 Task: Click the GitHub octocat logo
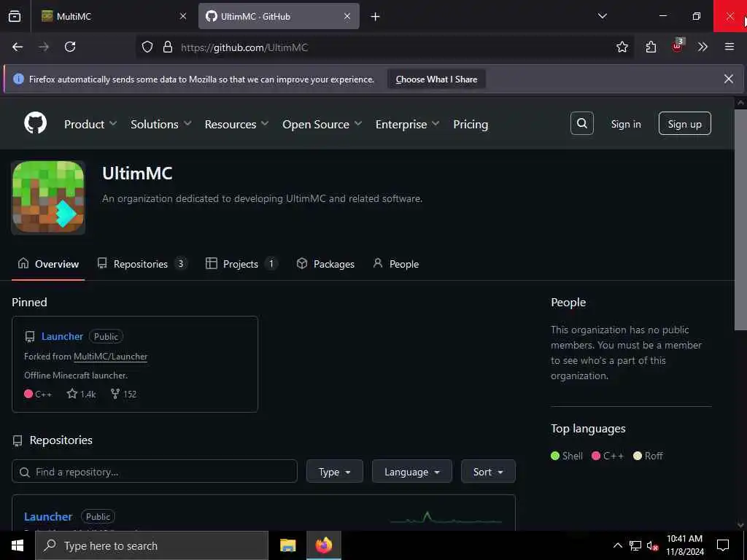[x=35, y=123]
